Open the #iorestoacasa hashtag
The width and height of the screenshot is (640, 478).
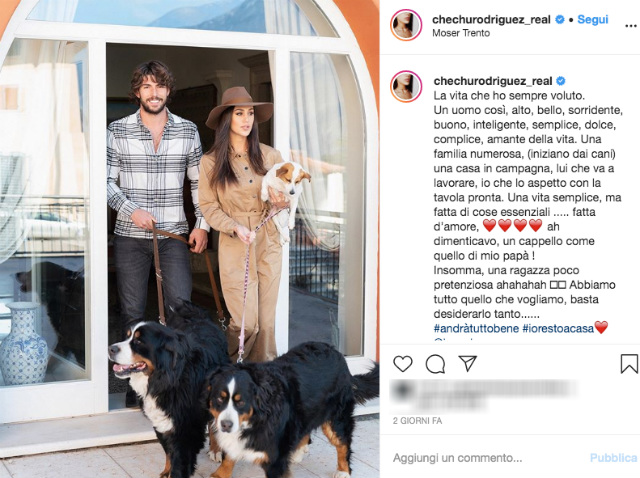tap(558, 328)
